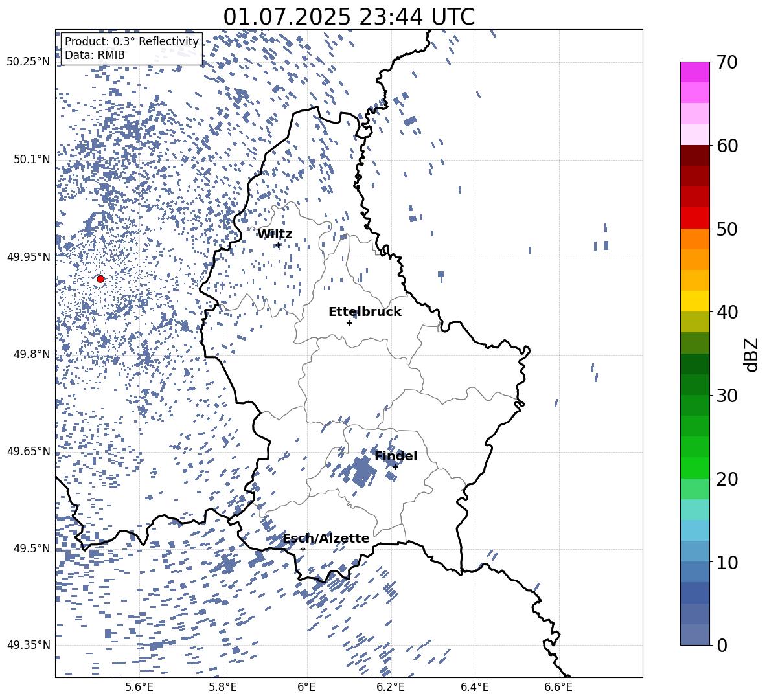Viewport: 767px width, 700px height.
Task: Click the 50 tick label on colorbar
Action: [x=727, y=229]
